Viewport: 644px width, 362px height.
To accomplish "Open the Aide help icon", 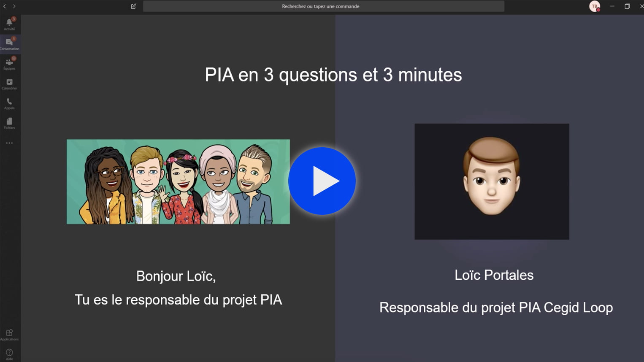I will click(9, 354).
